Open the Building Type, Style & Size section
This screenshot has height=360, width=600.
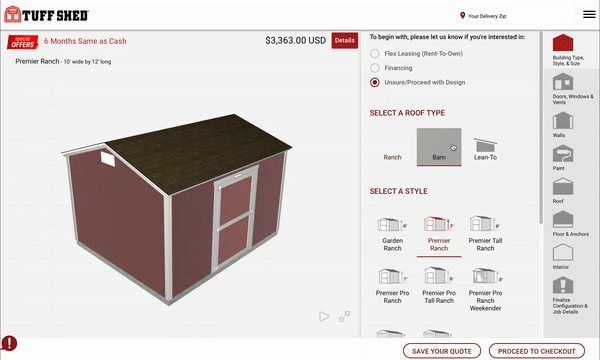pyautogui.click(x=568, y=50)
